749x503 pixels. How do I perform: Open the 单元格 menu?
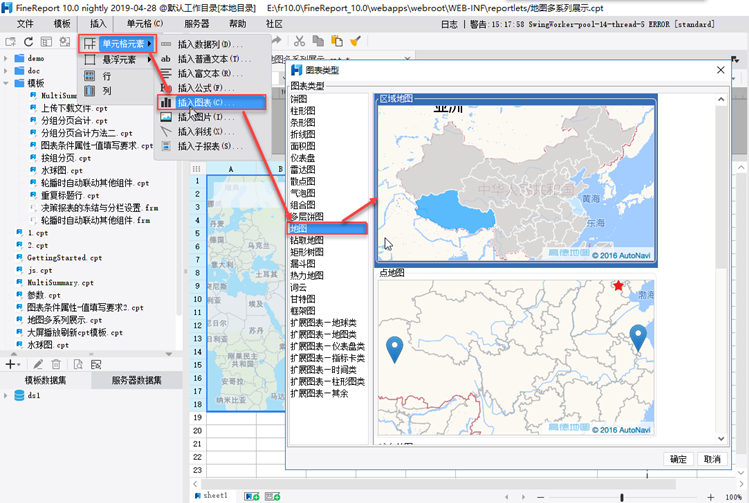[x=145, y=24]
